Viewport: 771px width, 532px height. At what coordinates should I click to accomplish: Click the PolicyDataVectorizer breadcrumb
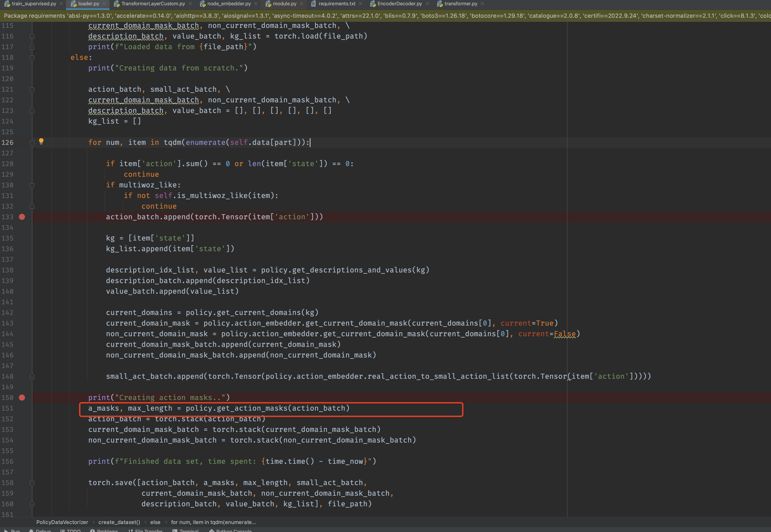tap(62, 522)
